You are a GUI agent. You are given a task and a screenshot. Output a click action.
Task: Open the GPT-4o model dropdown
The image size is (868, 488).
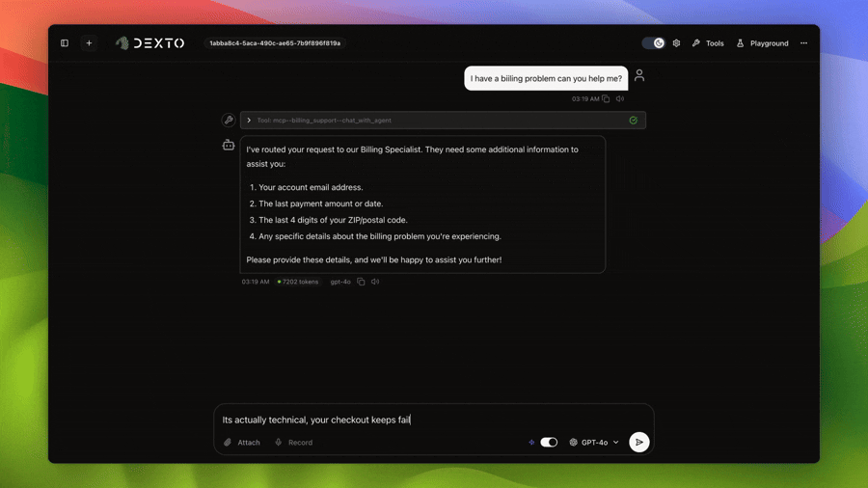tap(594, 442)
